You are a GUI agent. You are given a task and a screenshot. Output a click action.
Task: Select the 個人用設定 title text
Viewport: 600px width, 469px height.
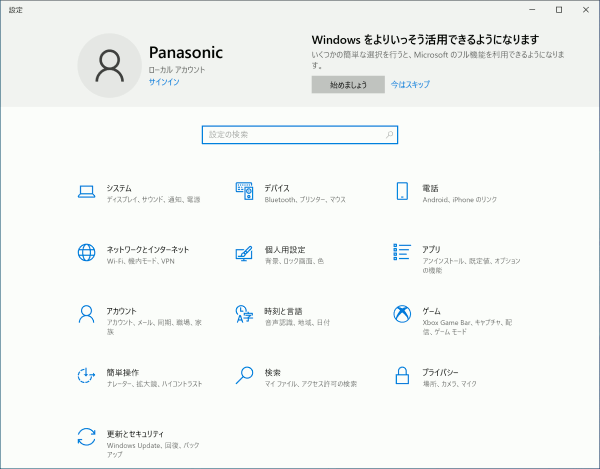coord(285,250)
